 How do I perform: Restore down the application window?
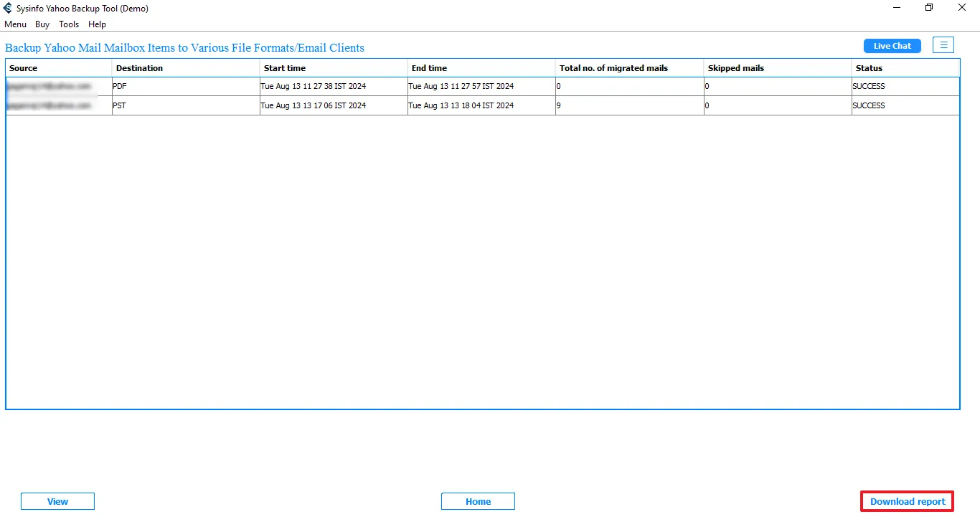coord(929,8)
